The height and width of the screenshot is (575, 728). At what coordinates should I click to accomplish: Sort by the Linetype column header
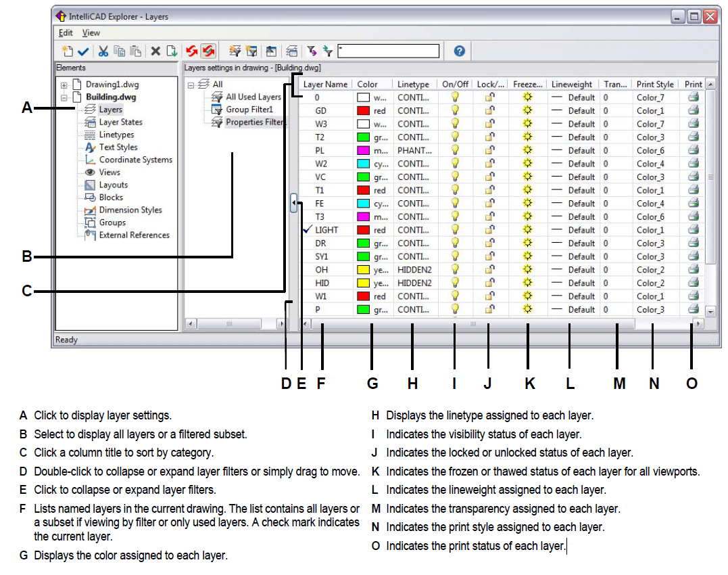[x=414, y=84]
